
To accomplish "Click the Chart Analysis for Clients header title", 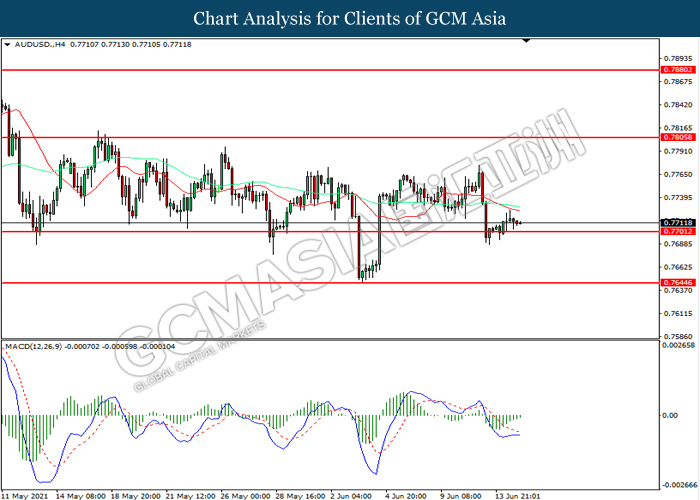I will (350, 19).
